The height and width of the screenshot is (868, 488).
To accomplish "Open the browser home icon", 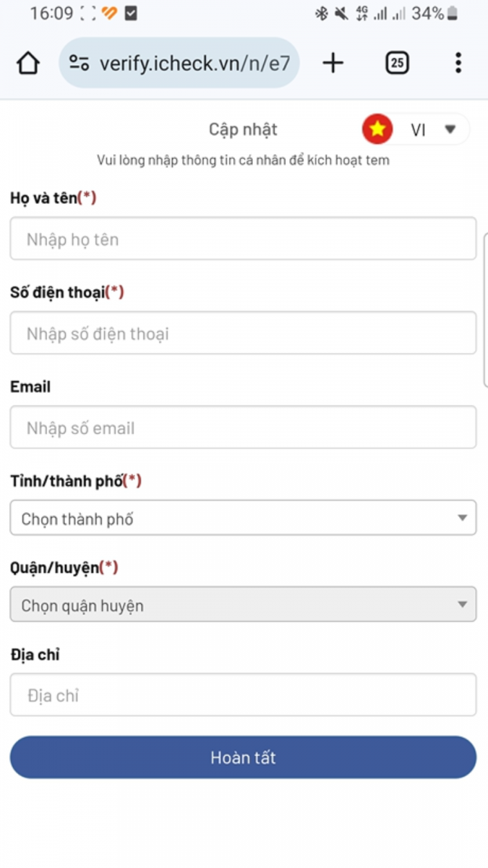I will click(27, 63).
